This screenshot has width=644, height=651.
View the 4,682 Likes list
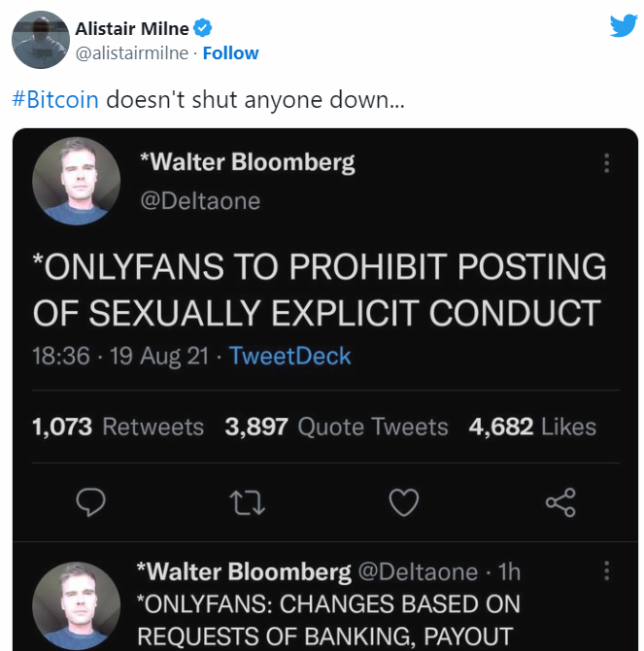click(x=532, y=427)
